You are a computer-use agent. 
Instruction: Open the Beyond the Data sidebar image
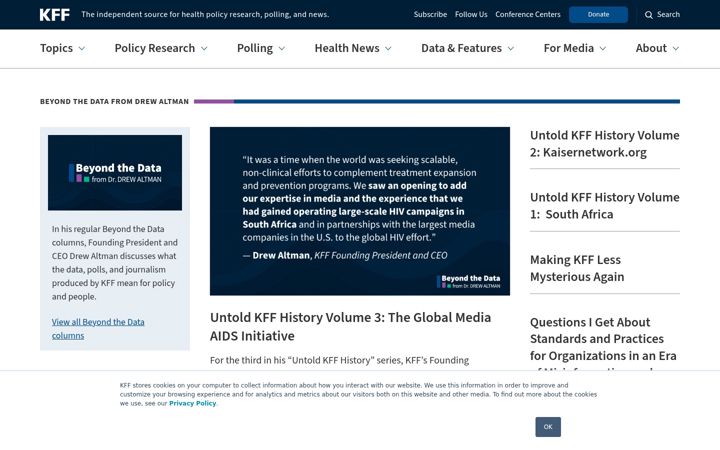point(115,173)
